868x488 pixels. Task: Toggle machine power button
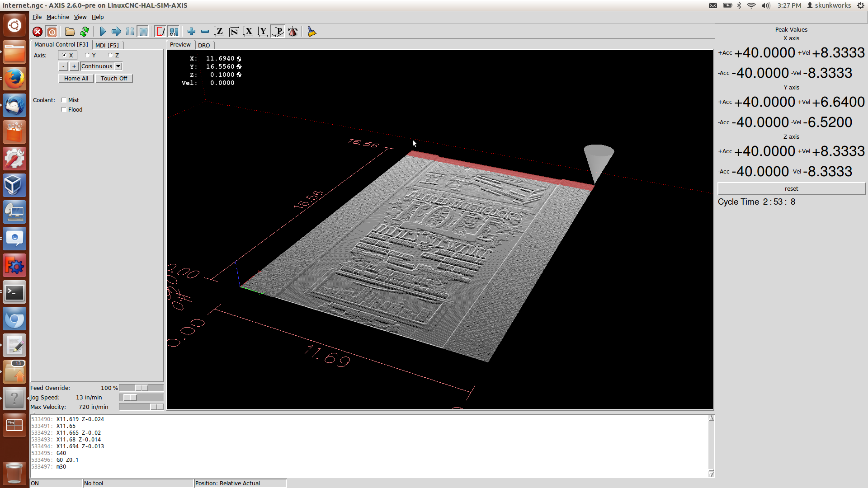click(x=52, y=32)
